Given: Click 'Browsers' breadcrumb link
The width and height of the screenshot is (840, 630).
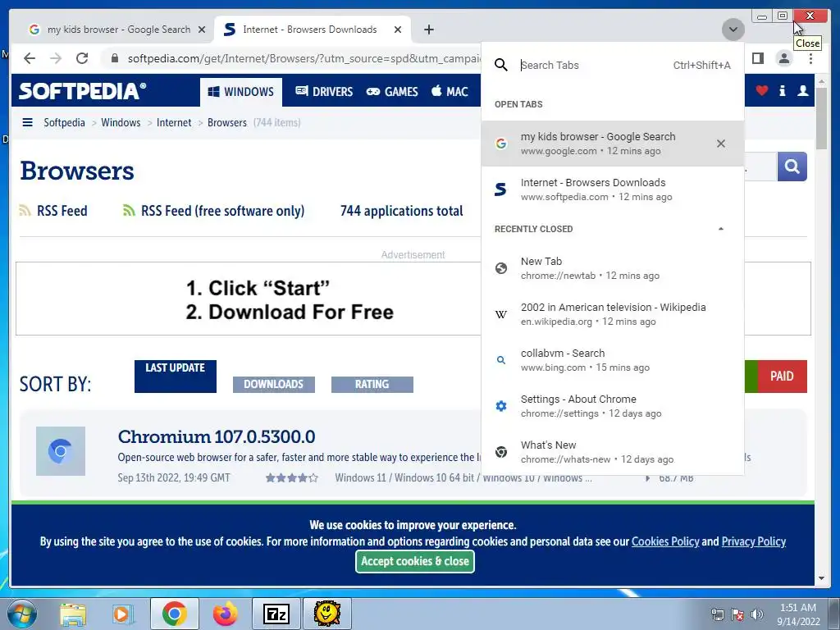Looking at the screenshot, I should pos(226,123).
